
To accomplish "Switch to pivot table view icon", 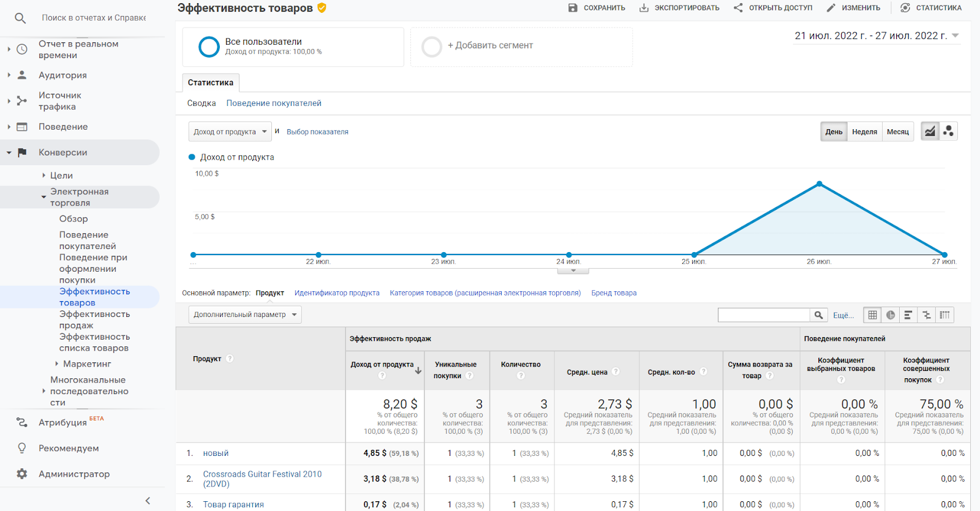I will point(945,315).
